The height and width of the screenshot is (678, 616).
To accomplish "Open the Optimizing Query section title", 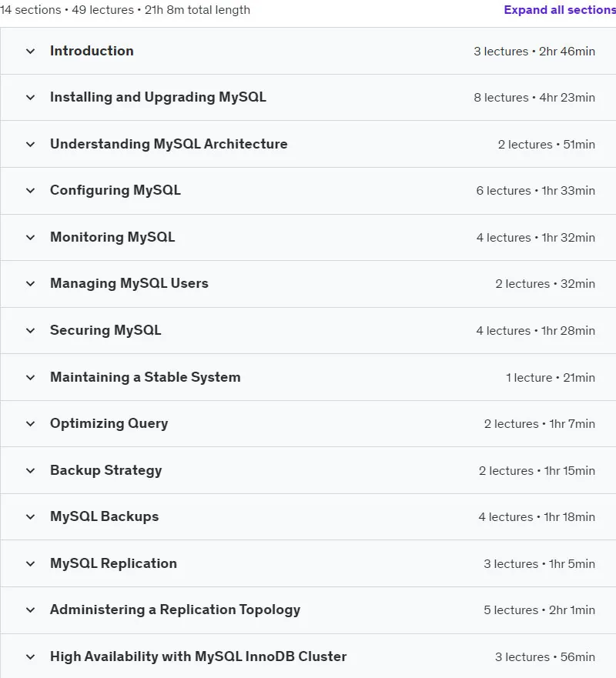I will (109, 424).
